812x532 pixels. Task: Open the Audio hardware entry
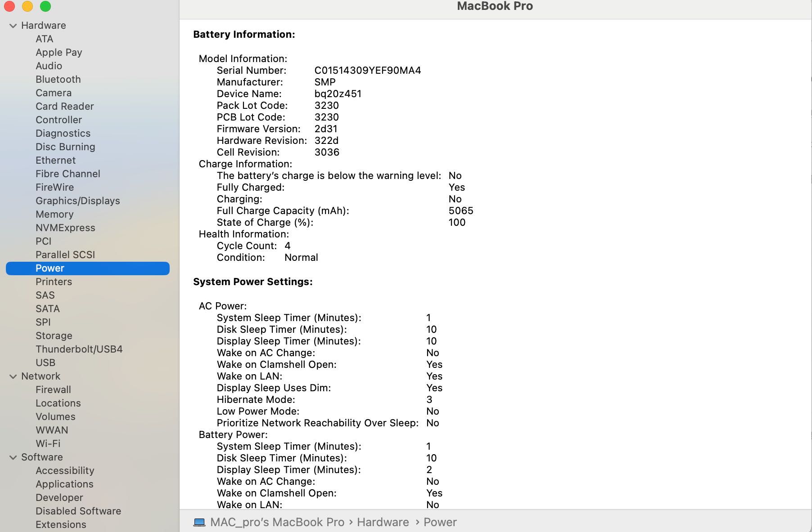[x=49, y=66]
